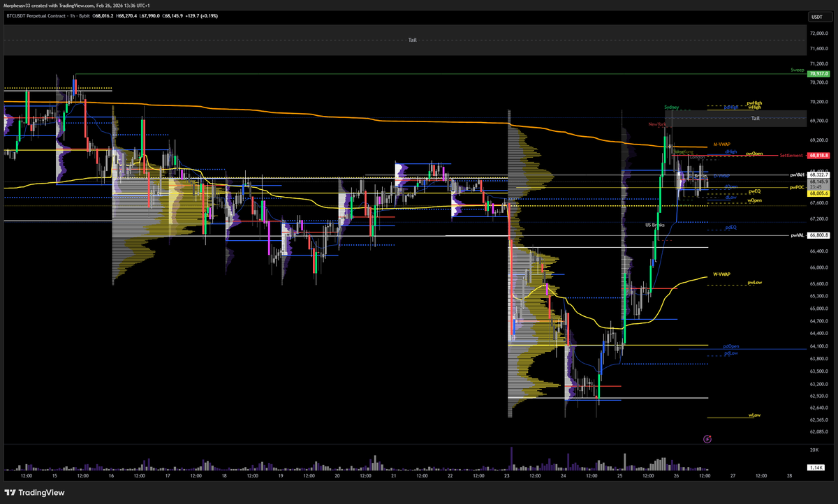
Task: Click date 28 on the time axis
Action: tap(789, 475)
